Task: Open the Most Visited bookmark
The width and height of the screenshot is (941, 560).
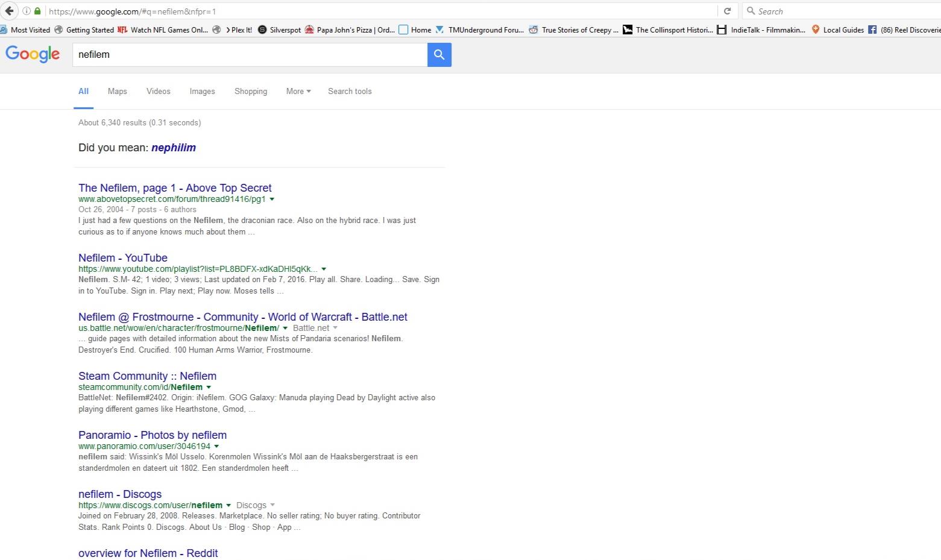Action: pos(25,30)
